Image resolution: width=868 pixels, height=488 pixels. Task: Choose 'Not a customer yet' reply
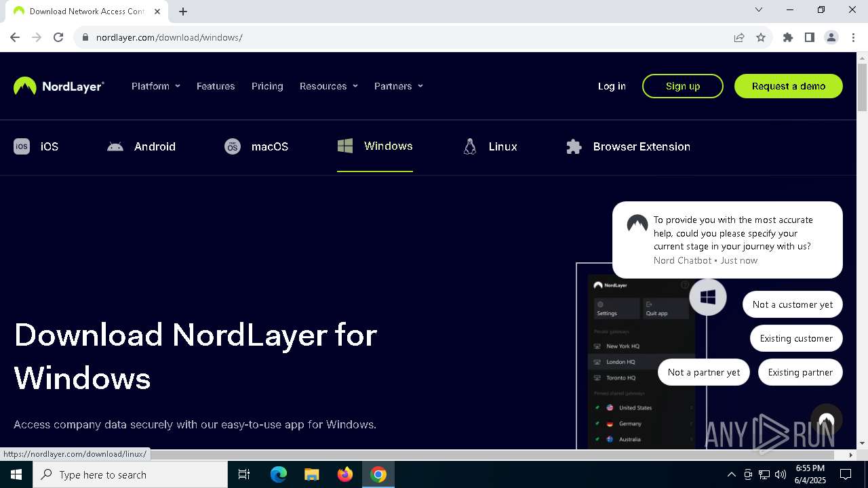(x=793, y=304)
